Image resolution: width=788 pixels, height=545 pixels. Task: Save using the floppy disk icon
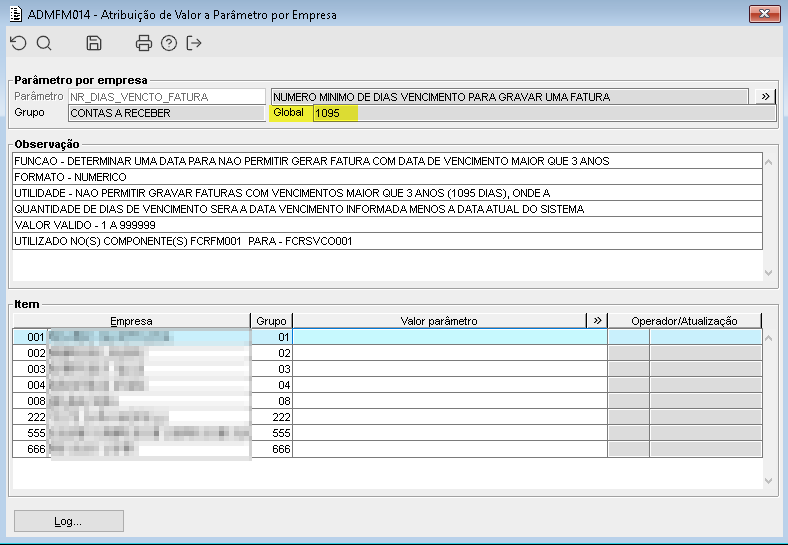tap(93, 43)
